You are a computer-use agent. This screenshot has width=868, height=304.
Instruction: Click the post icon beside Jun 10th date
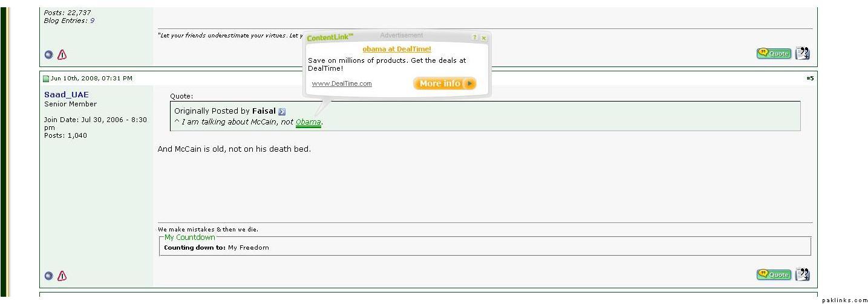(x=46, y=79)
